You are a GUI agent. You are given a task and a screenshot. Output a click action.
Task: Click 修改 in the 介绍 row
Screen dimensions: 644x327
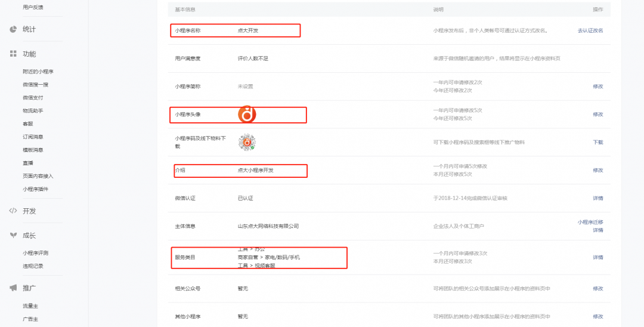coord(597,170)
